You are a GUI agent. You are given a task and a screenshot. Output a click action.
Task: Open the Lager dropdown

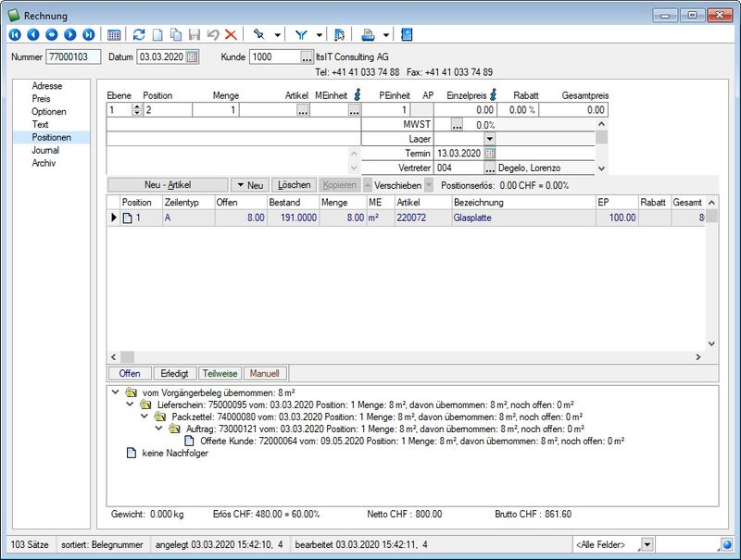click(x=490, y=139)
